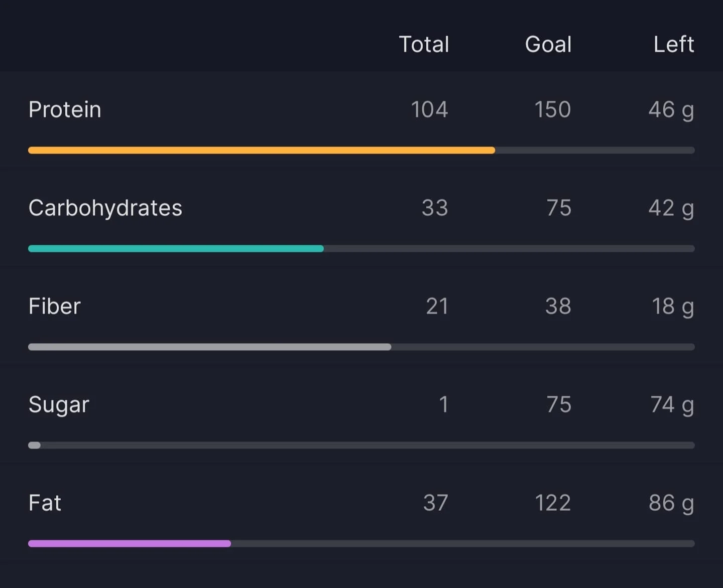
Task: Click the Fiber goal value 38
Action: pos(558,306)
